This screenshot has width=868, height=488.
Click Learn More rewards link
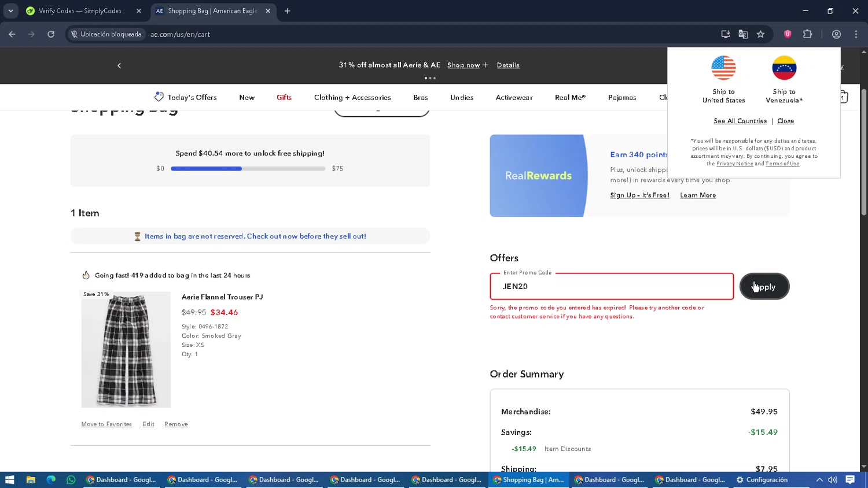(x=698, y=195)
